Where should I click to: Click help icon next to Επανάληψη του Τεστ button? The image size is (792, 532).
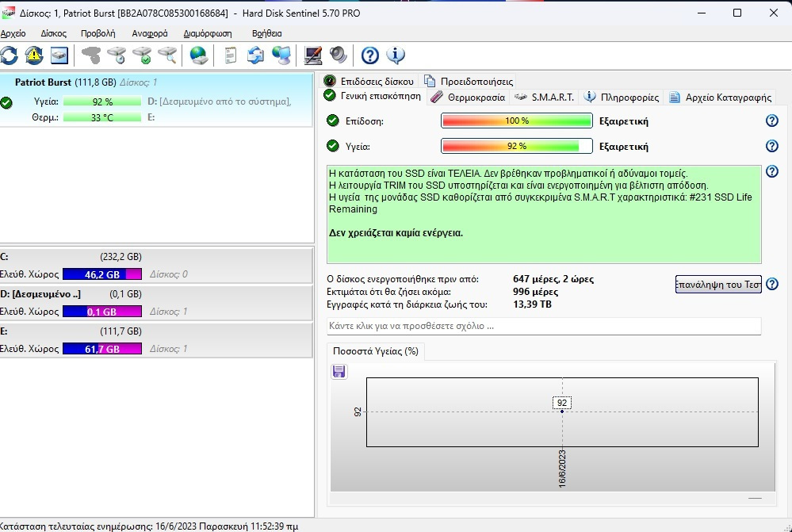[772, 284]
